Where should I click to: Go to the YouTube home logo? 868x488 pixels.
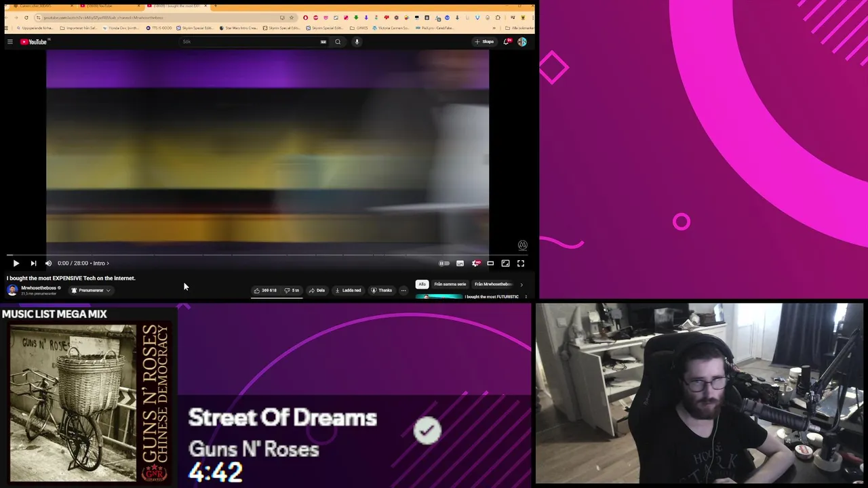[35, 42]
